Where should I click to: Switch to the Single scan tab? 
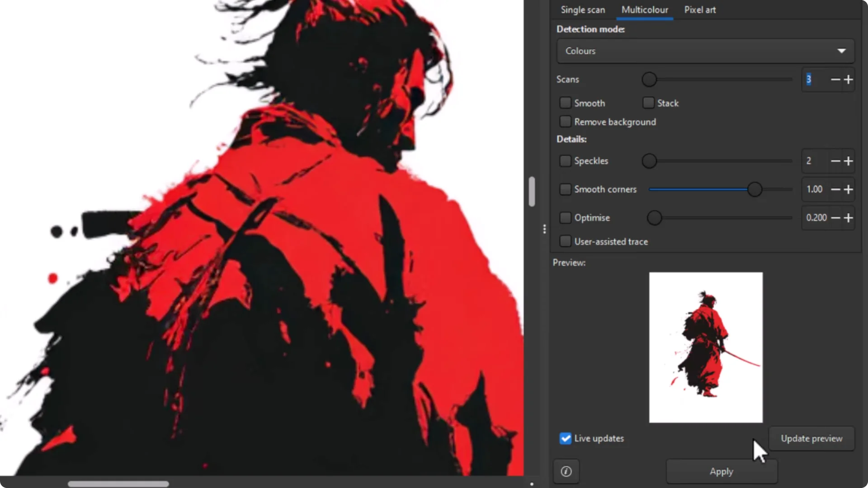583,9
